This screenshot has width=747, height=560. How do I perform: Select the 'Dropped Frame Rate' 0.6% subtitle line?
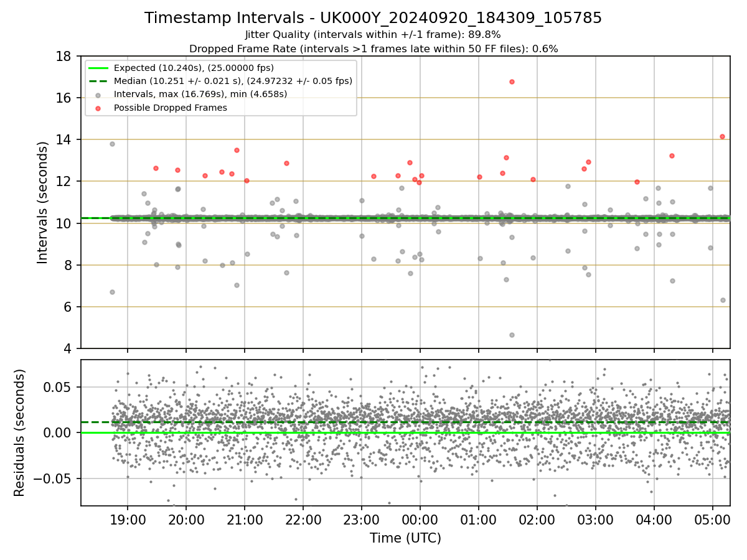(x=373, y=49)
